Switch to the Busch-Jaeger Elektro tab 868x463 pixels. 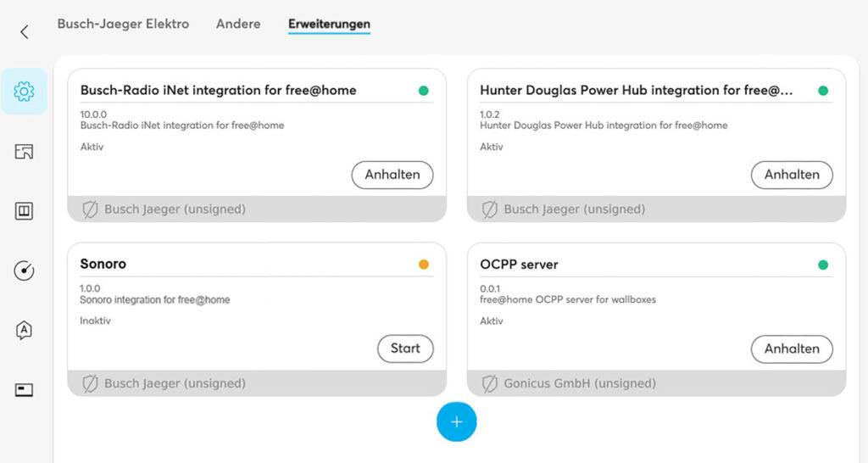click(124, 24)
